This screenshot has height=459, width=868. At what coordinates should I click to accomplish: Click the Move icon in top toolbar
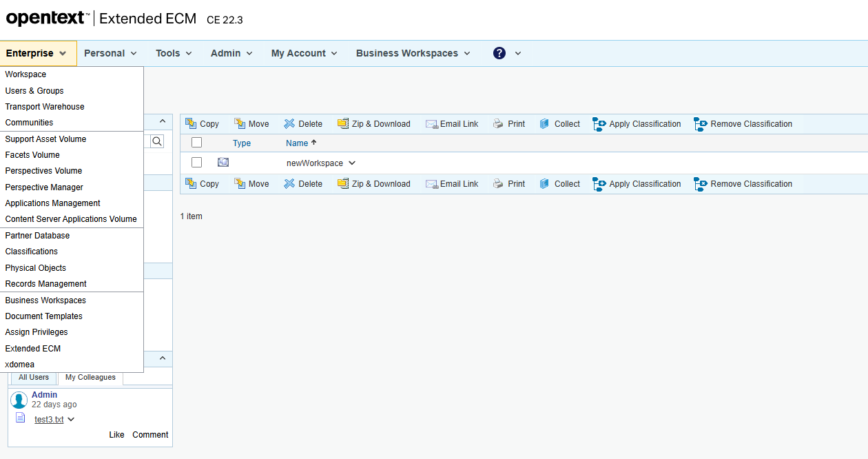240,124
